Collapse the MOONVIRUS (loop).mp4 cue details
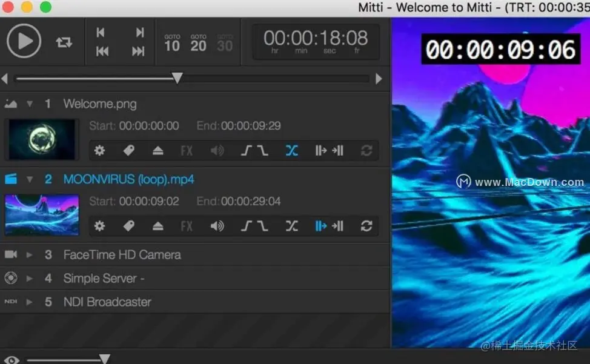590x364 pixels. tap(29, 179)
